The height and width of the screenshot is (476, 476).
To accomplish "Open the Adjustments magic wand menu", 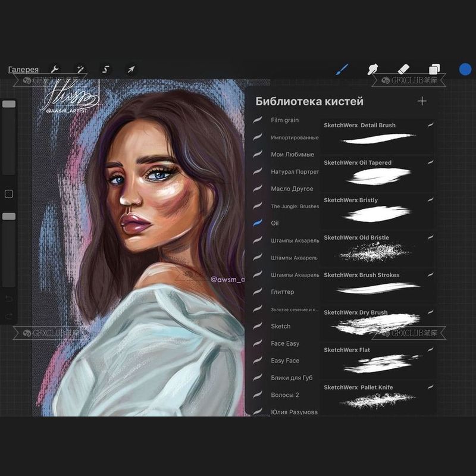I will pos(80,69).
